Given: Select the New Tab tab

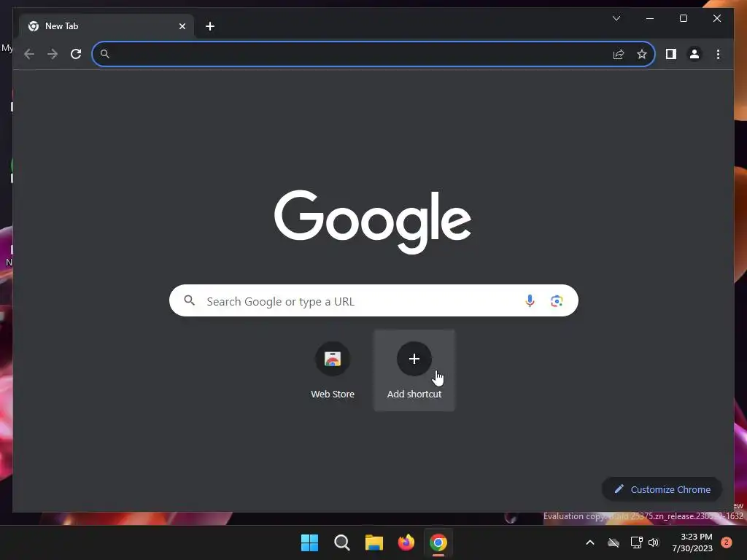Looking at the screenshot, I should (107, 26).
